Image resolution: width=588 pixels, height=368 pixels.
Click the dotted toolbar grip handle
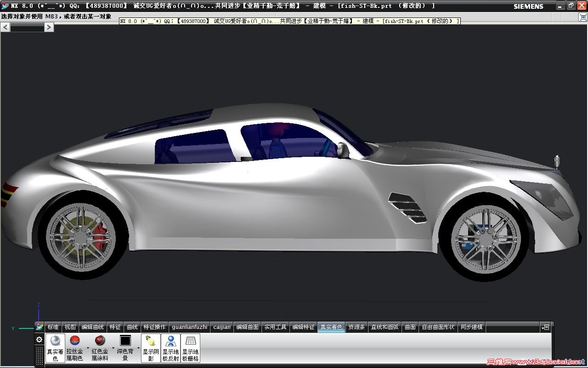click(40, 355)
